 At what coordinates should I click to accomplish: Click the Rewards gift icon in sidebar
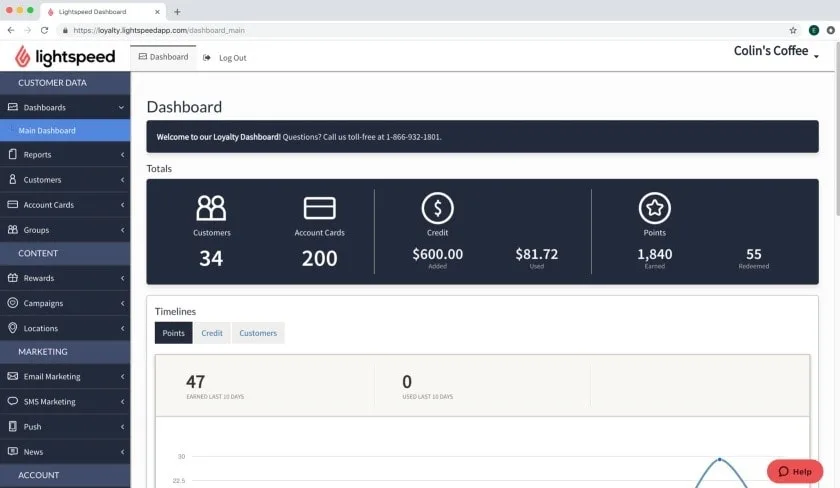(x=13, y=278)
